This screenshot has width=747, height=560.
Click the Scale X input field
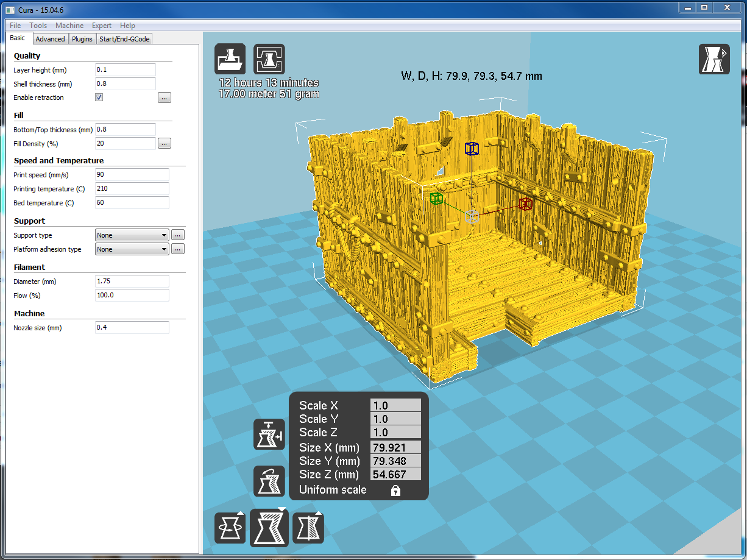click(395, 406)
